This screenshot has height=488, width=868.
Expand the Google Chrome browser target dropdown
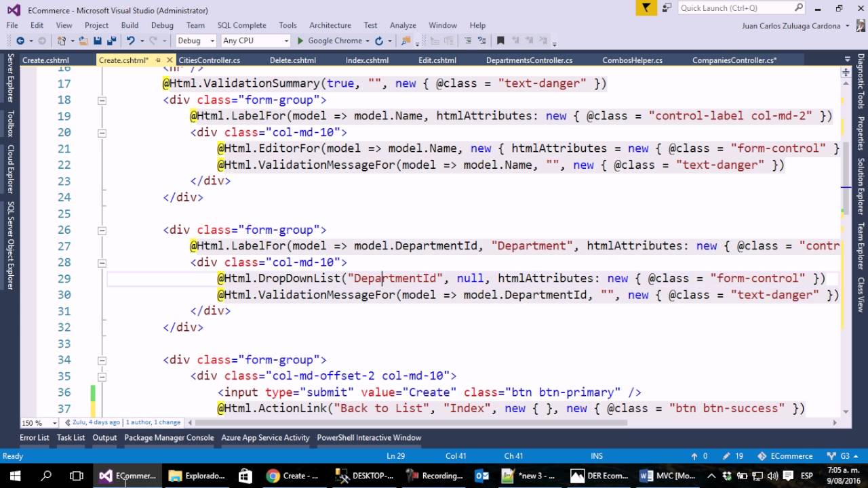coord(368,41)
